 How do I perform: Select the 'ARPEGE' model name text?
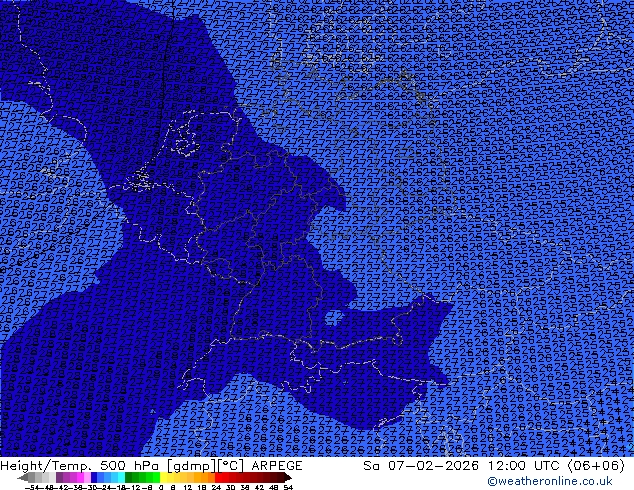point(277,466)
